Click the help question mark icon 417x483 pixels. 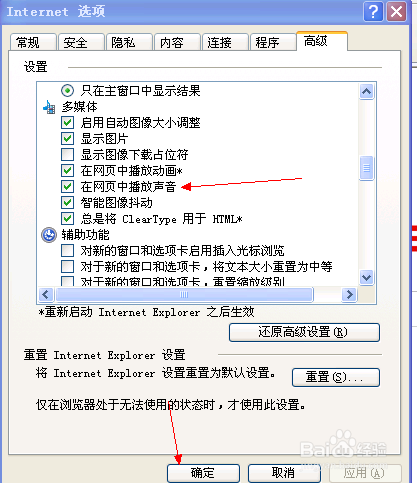373,12
